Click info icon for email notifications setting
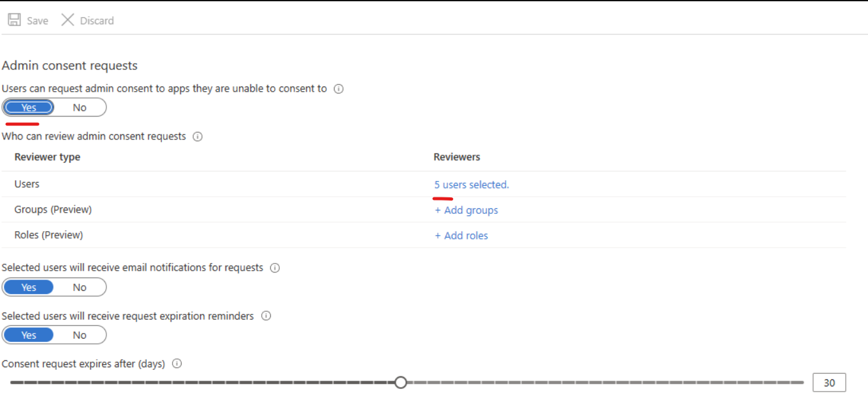This screenshot has width=868, height=403. click(x=275, y=268)
